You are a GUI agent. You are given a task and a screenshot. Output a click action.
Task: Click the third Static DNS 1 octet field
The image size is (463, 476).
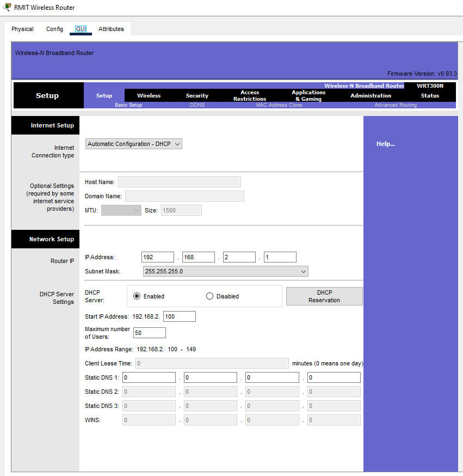click(x=272, y=377)
